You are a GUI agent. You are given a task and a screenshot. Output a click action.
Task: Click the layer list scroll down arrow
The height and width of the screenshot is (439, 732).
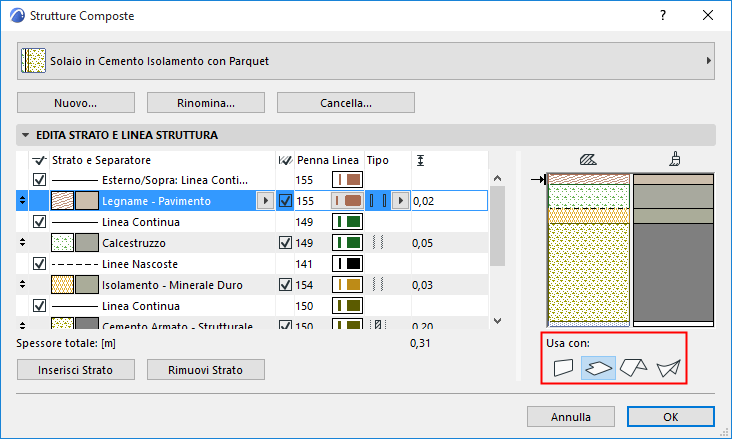(x=498, y=321)
